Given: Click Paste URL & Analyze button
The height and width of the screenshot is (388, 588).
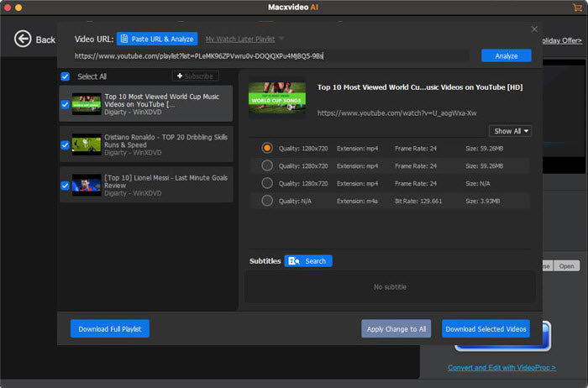Looking at the screenshot, I should pyautogui.click(x=157, y=39).
